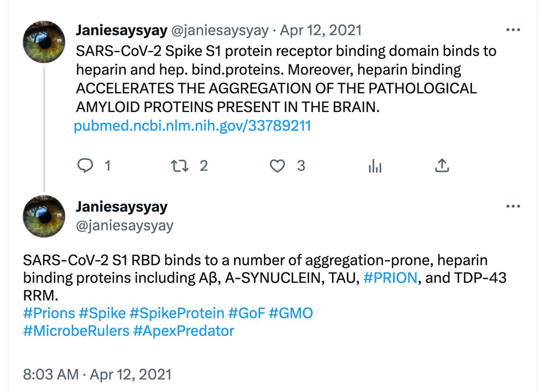This screenshot has width=542, height=392.
Task: Click the #MicrobeRulers hashtag
Action: pyautogui.click(x=76, y=331)
